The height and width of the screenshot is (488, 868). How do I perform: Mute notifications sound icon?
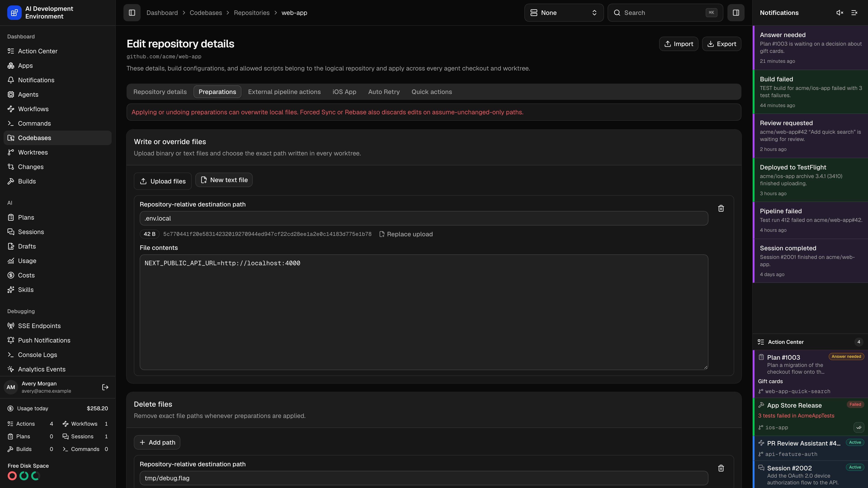pyautogui.click(x=840, y=13)
